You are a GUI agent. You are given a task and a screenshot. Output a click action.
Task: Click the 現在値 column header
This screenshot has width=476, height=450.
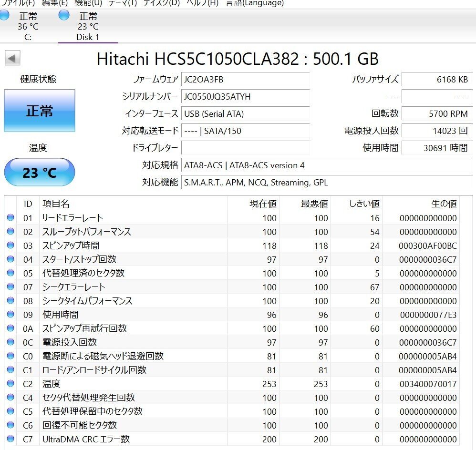(253, 204)
